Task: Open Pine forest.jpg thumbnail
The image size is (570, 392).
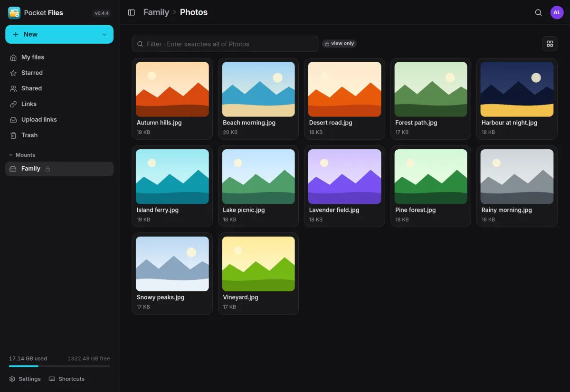Action: (431, 177)
